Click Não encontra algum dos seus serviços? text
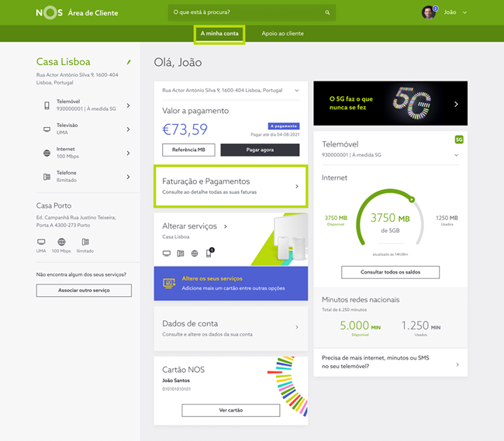Screen dimensions: 504x441 [x=81, y=274]
